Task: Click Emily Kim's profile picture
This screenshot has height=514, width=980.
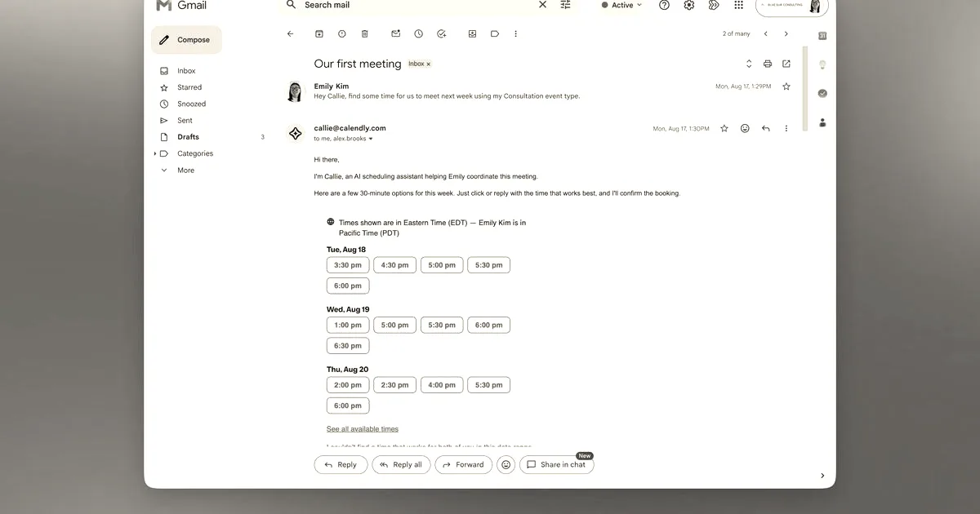Action: point(295,91)
